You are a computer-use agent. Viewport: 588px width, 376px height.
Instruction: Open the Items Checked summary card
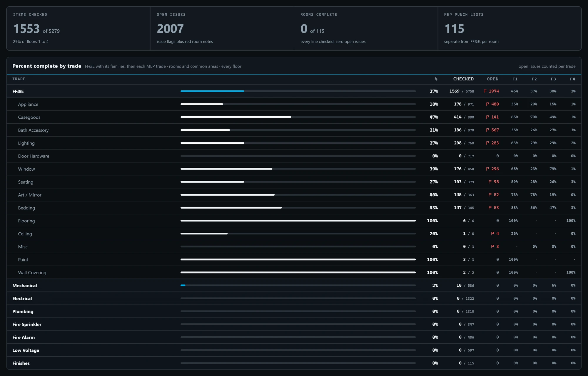tap(78, 28)
